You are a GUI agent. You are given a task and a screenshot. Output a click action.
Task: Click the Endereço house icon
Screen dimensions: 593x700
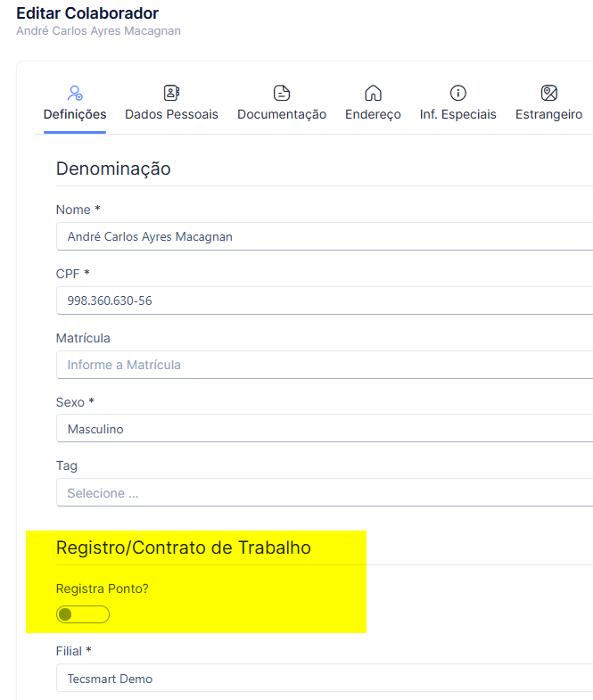point(374,93)
